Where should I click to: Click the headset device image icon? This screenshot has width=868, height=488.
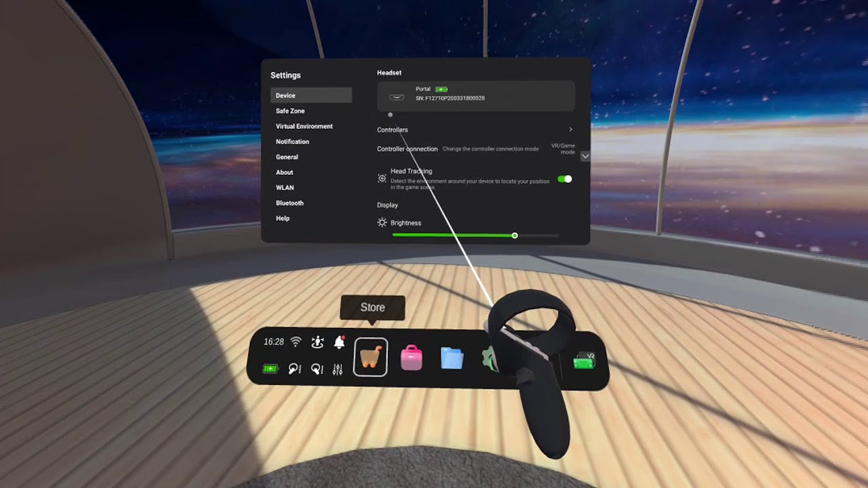click(397, 98)
